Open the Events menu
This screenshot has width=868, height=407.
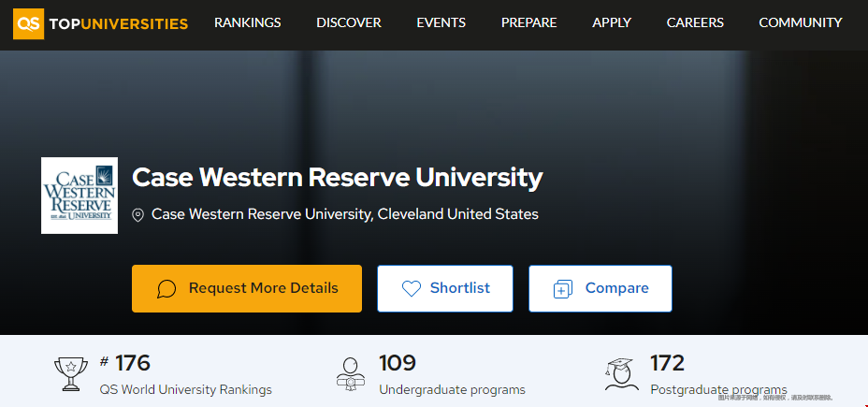[441, 22]
